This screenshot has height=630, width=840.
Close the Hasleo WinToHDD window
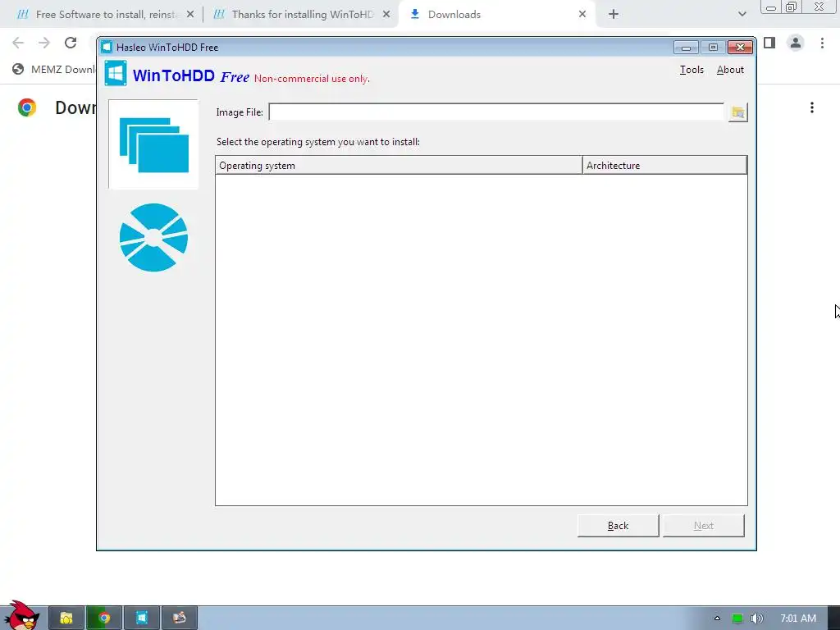(x=740, y=48)
